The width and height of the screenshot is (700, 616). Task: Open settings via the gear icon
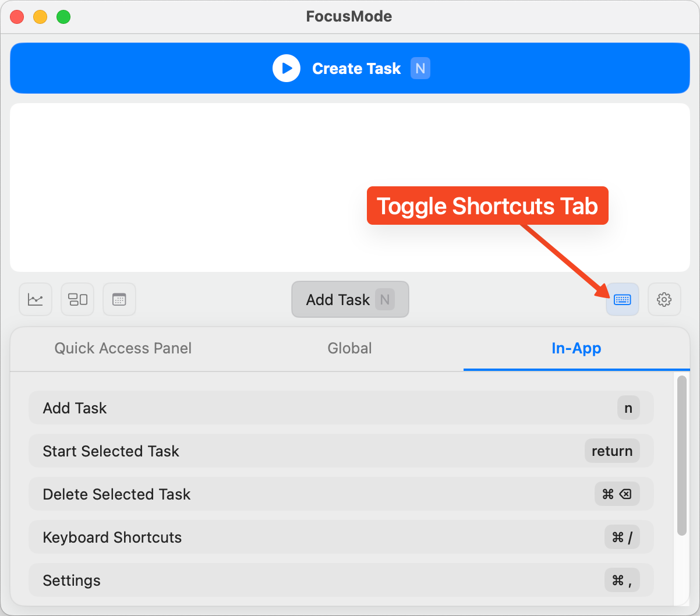[x=664, y=299]
